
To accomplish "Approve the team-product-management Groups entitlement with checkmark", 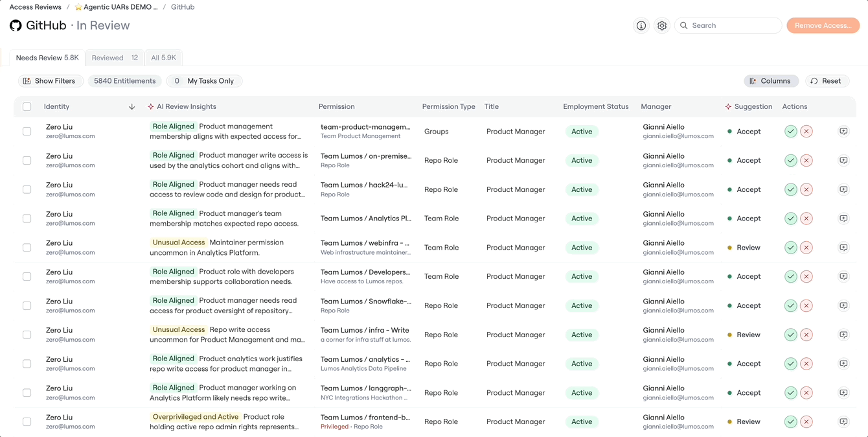I will tap(790, 131).
